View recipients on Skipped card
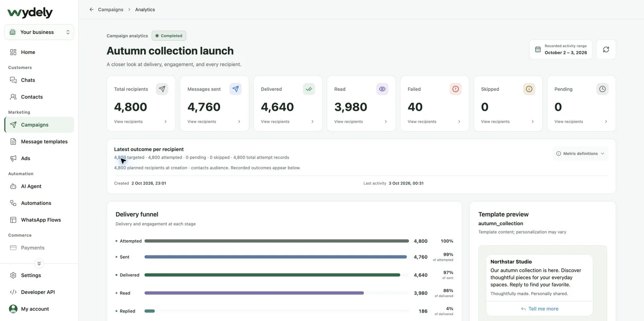The width and height of the screenshot is (644, 321). point(508,121)
